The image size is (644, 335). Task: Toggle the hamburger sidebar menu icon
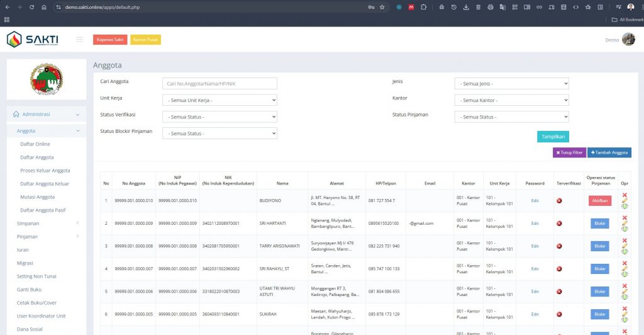coord(79,40)
